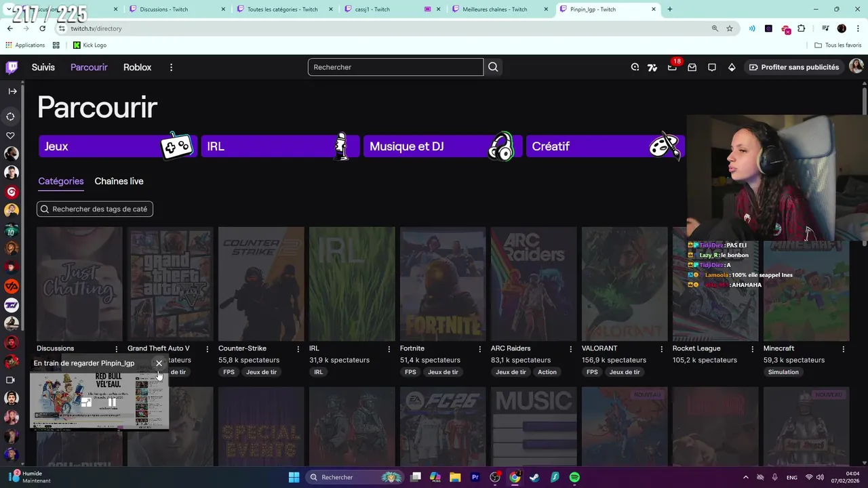The width and height of the screenshot is (868, 488).
Task: Open the whispers chat bubble icon
Action: (x=711, y=67)
